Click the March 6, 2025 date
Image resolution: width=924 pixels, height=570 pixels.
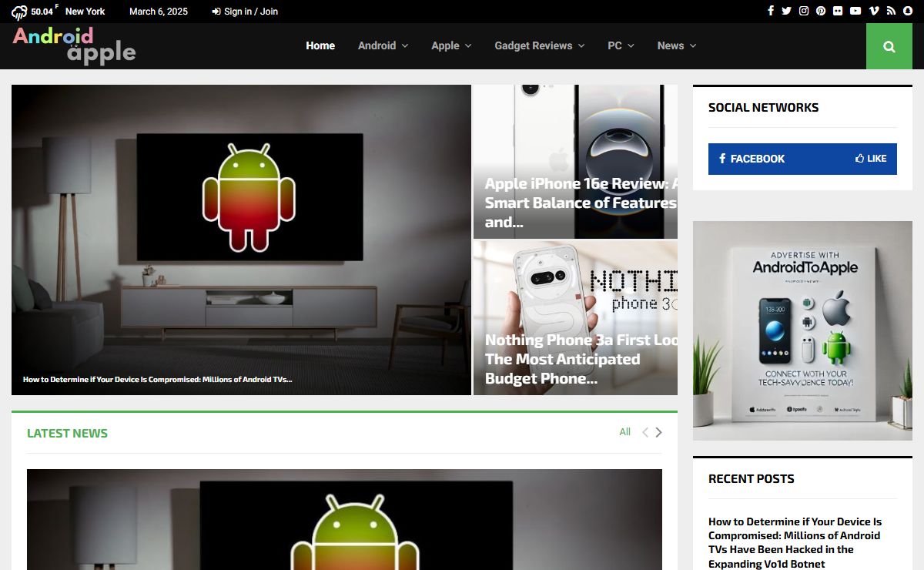click(159, 12)
